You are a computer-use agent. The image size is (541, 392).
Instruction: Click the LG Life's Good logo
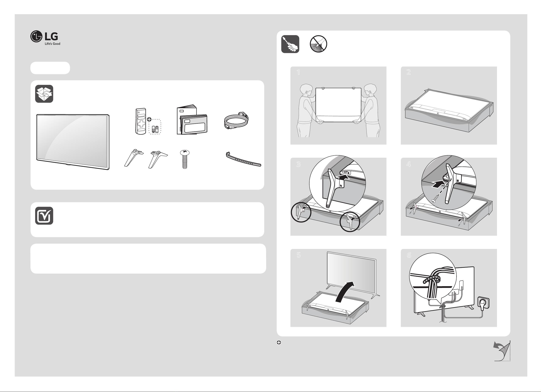45,38
